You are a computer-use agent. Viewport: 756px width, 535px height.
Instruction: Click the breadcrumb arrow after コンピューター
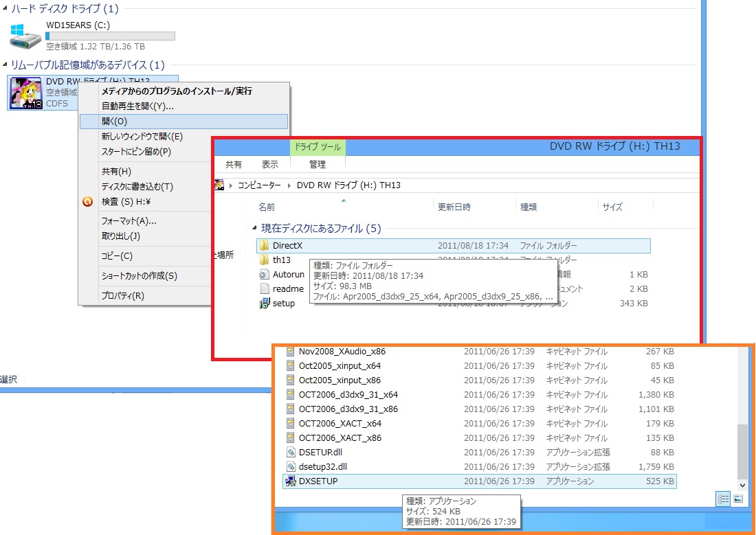(x=289, y=185)
